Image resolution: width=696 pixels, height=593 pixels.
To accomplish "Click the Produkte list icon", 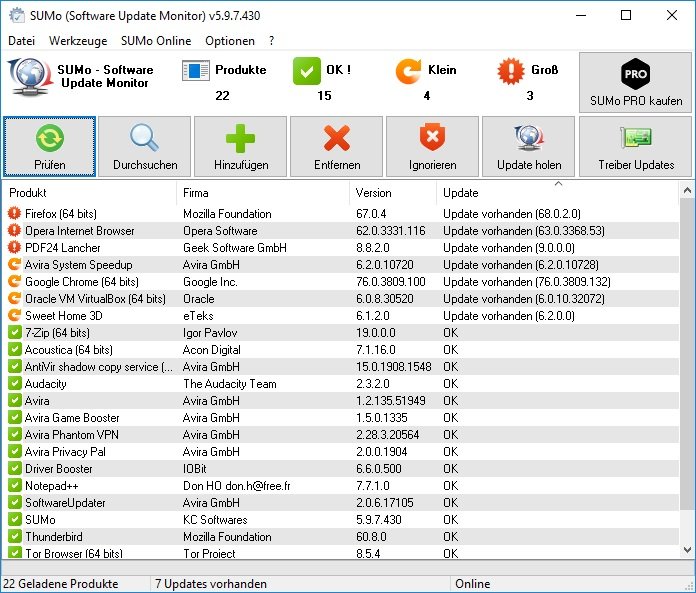I will (x=196, y=71).
